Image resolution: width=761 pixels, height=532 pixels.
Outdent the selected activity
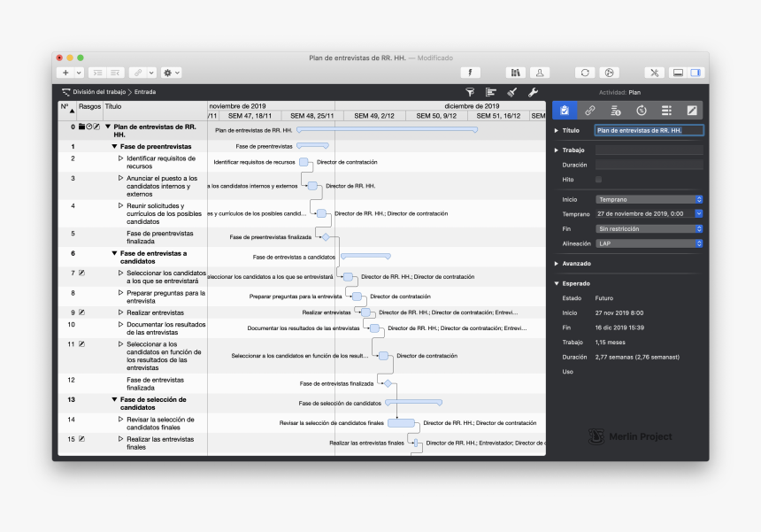(116, 73)
